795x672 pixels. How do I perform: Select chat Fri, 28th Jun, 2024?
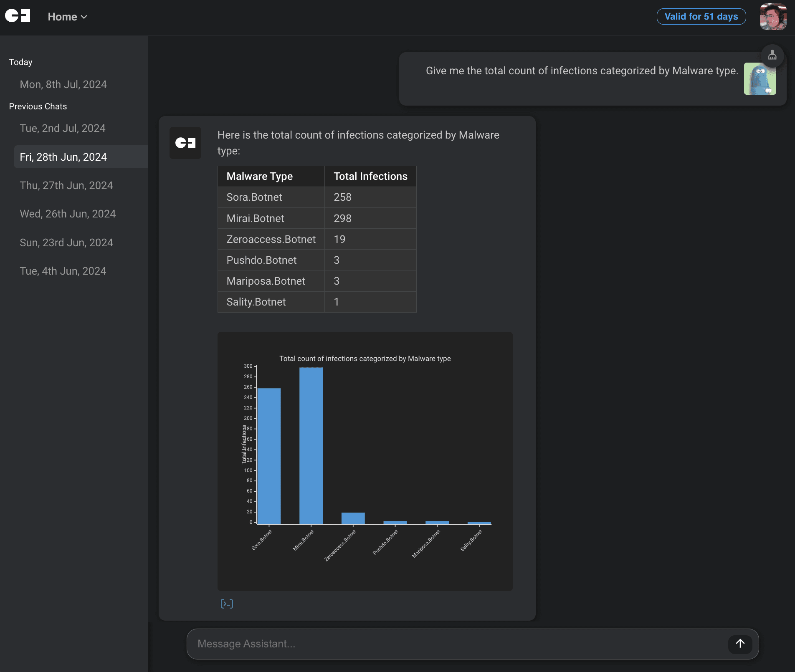point(81,157)
